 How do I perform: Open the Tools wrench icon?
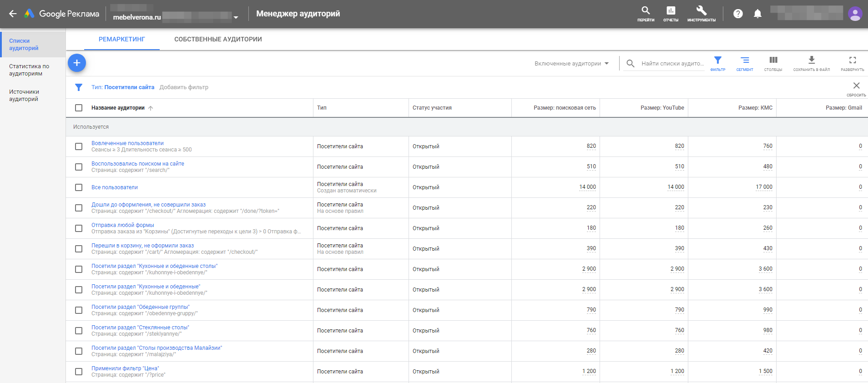pyautogui.click(x=701, y=13)
